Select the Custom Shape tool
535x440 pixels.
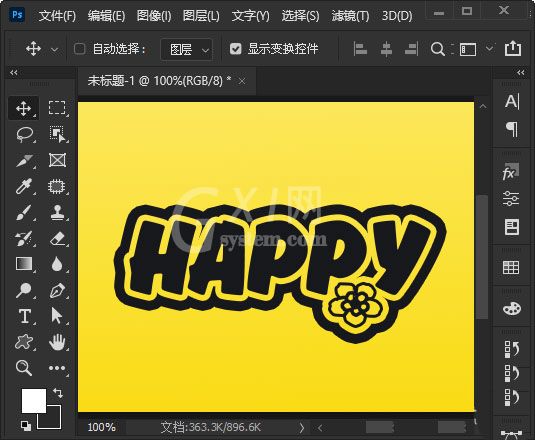(x=24, y=342)
